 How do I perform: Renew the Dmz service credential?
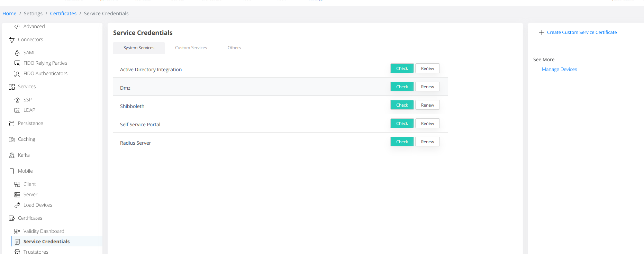click(x=427, y=87)
